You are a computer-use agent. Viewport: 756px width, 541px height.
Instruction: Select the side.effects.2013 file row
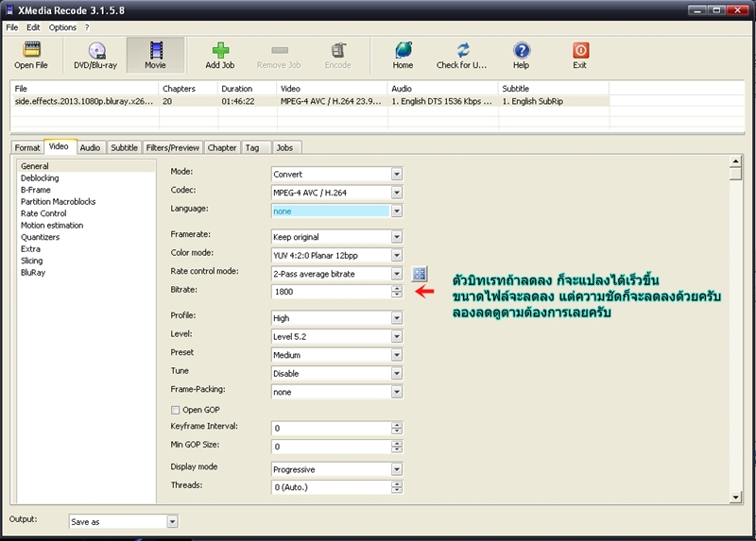tap(310, 101)
